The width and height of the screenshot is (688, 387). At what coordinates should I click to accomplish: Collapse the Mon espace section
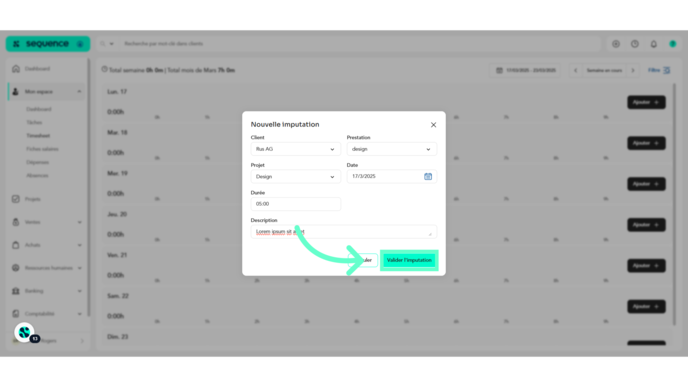click(79, 92)
